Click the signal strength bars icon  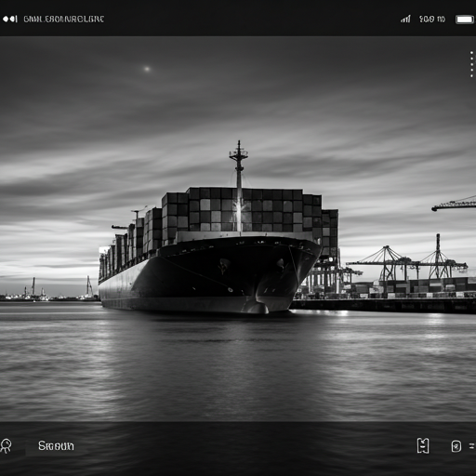coord(405,19)
